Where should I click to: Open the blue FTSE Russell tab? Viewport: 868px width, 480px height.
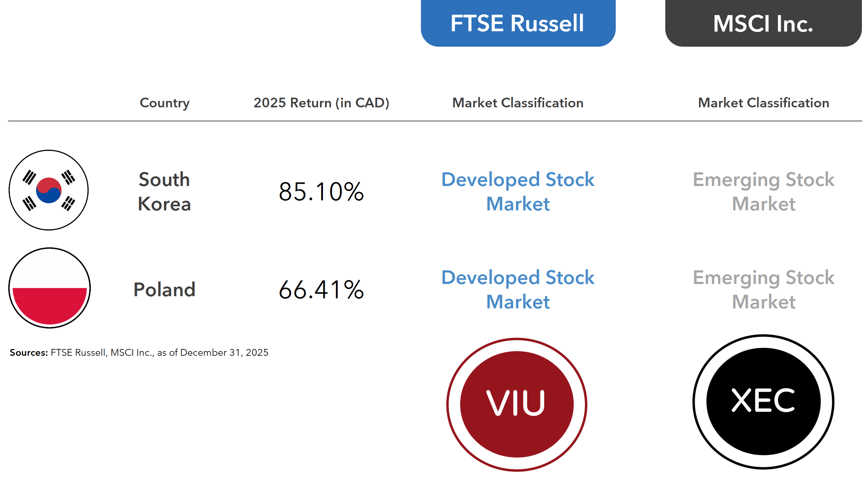518,23
